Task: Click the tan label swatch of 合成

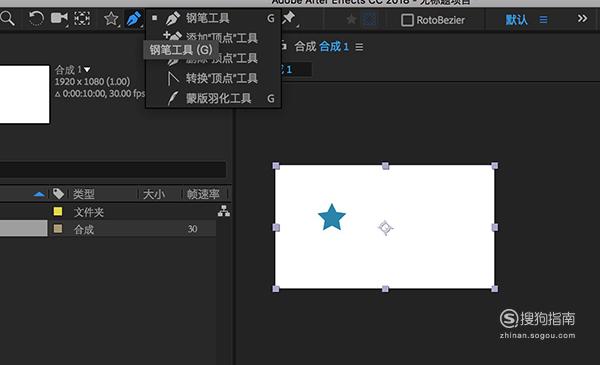Action: (58, 229)
